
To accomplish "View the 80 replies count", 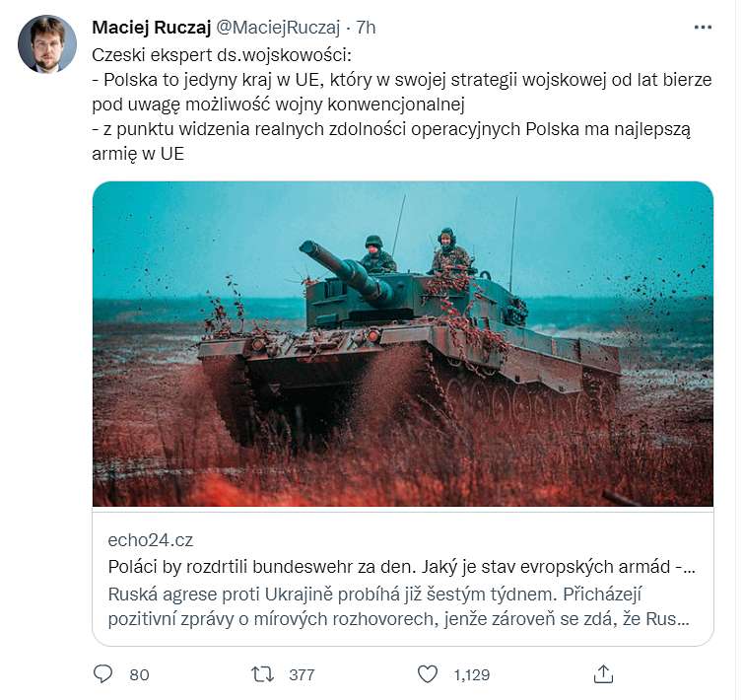I will coord(139,674).
